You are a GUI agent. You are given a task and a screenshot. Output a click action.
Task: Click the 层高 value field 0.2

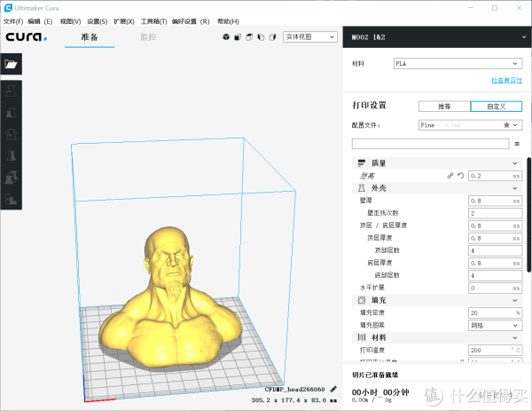pyautogui.click(x=495, y=176)
